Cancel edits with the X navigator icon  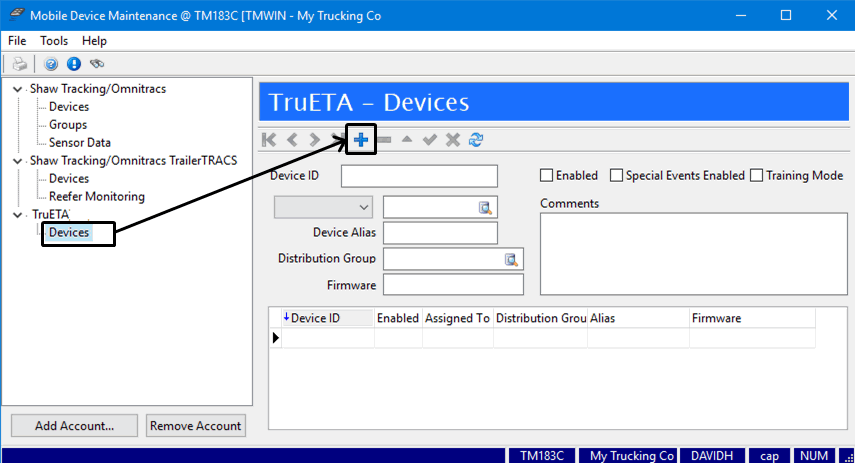(x=453, y=140)
